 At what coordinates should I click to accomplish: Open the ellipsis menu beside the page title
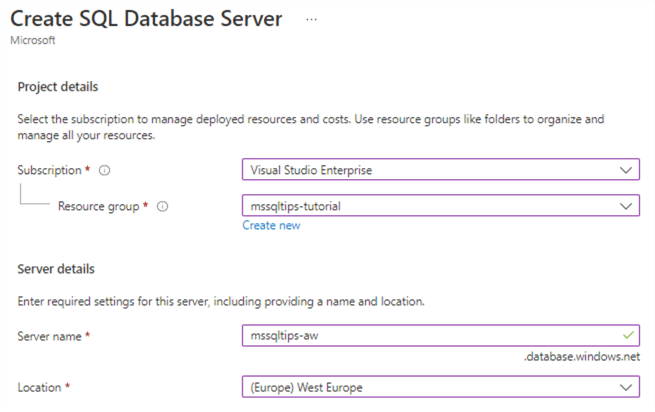point(312,19)
